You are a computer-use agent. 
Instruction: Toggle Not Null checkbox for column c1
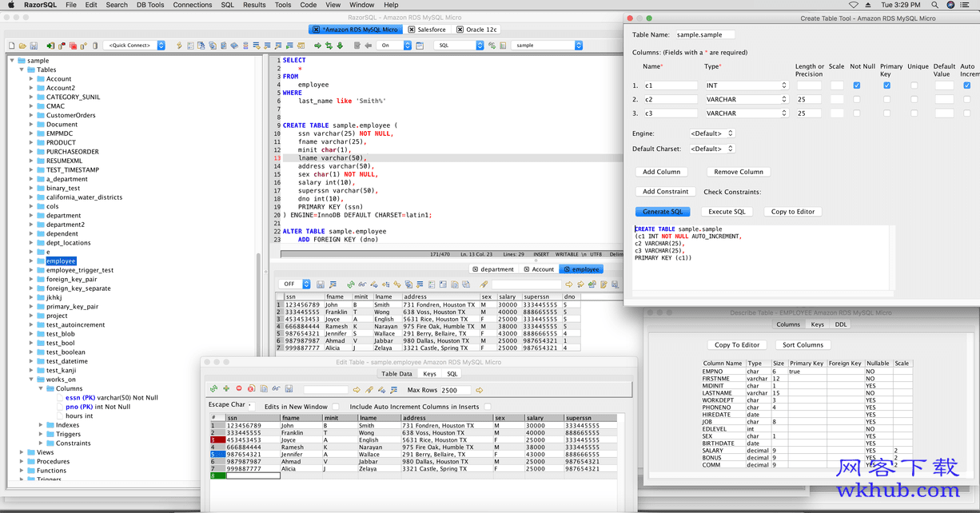click(857, 85)
